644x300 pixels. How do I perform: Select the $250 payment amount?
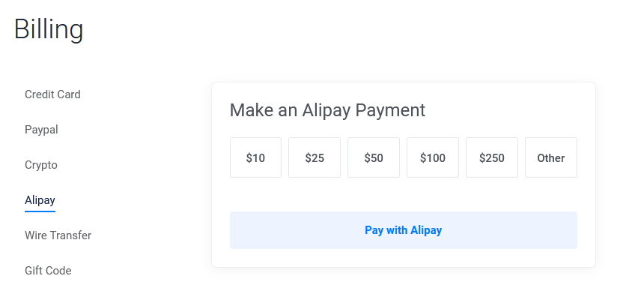coord(492,157)
